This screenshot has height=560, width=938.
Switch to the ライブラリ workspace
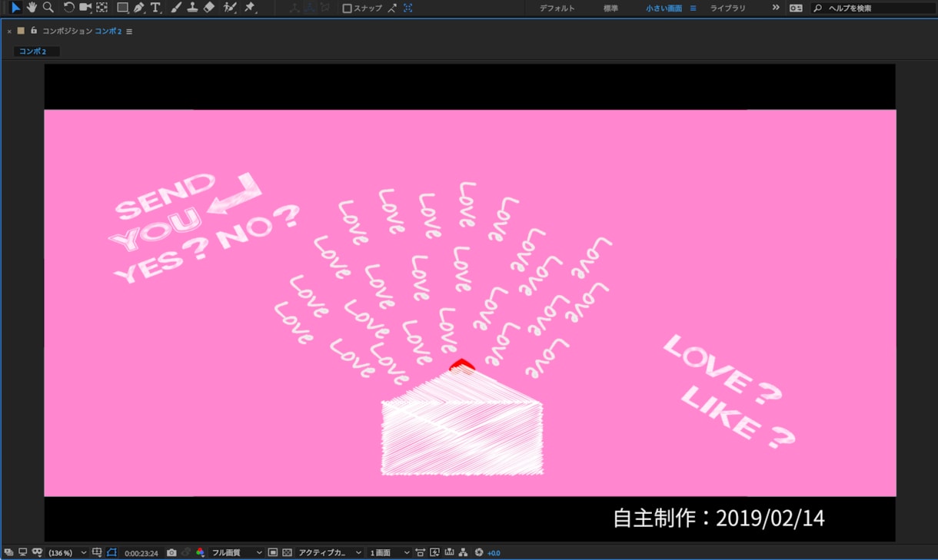click(x=727, y=8)
